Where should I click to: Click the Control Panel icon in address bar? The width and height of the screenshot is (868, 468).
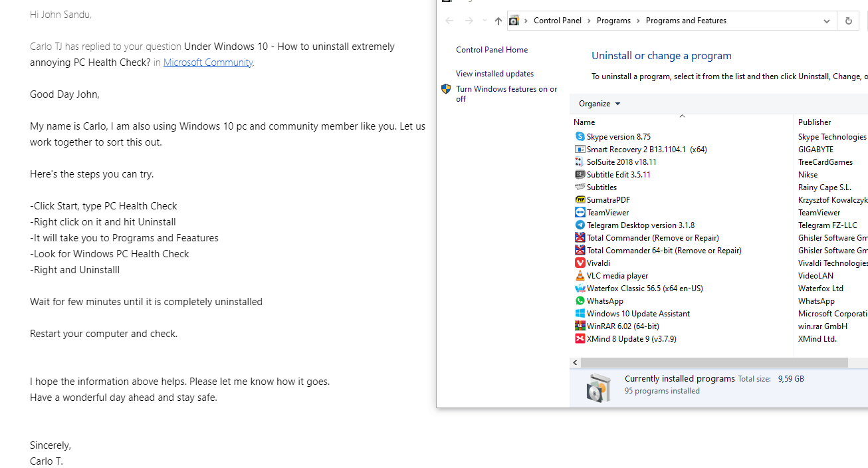pyautogui.click(x=514, y=21)
